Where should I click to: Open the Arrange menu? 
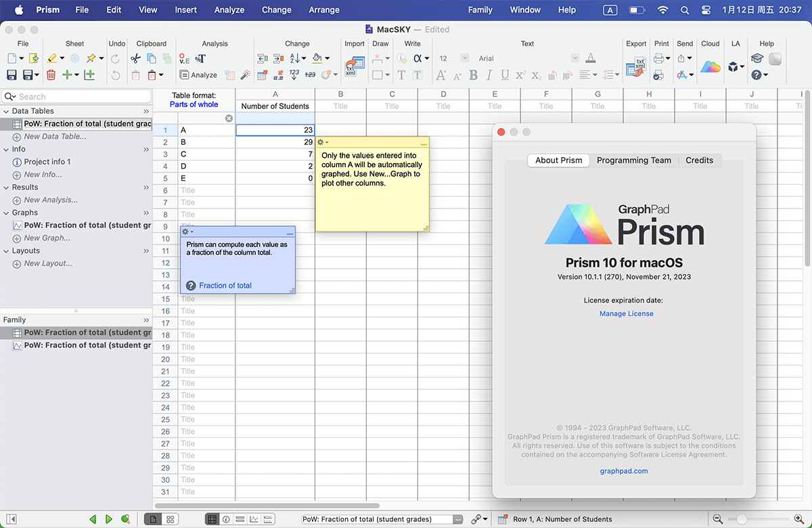(x=324, y=9)
